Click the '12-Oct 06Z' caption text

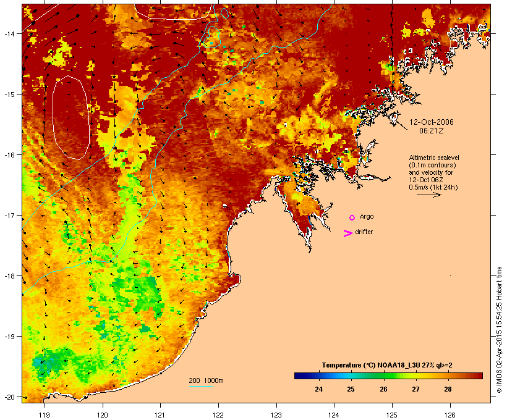pyautogui.click(x=426, y=180)
